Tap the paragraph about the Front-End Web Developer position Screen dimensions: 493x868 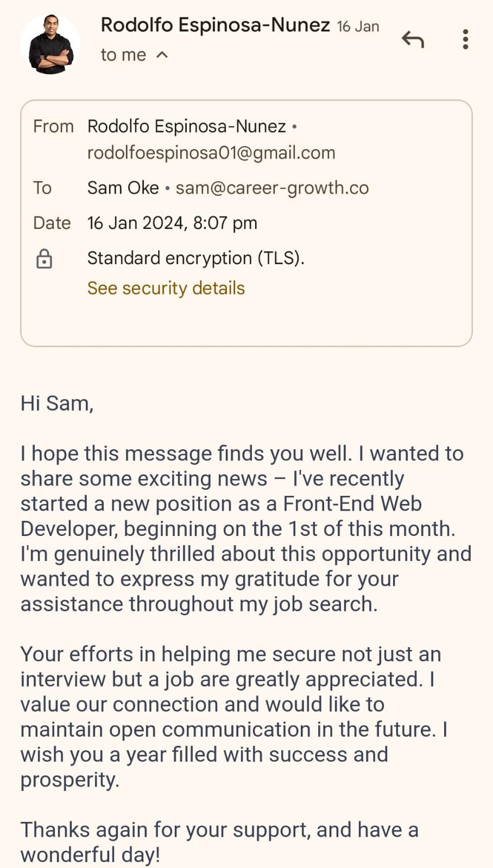[245, 528]
